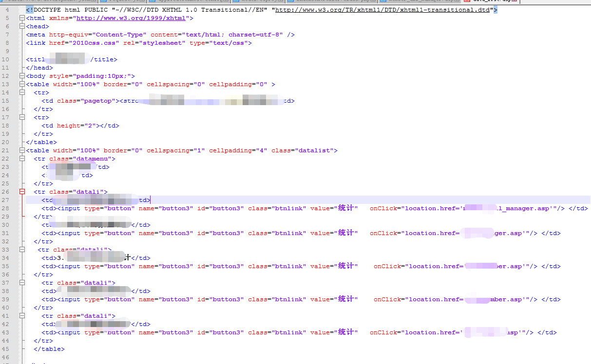Click the "ber.asp" text on line 35
Image resolution: width=591 pixels, height=364 pixels.
pyautogui.click(x=509, y=266)
